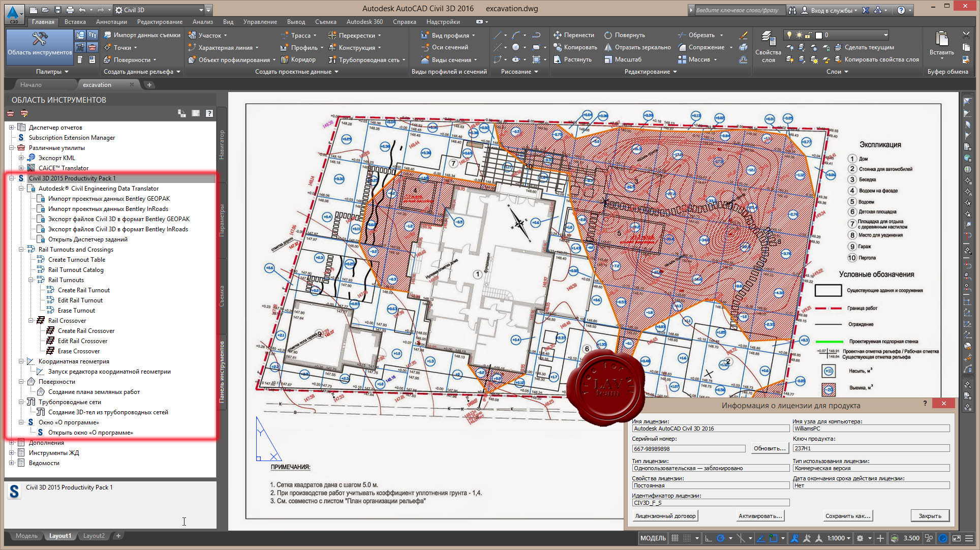This screenshot has width=980, height=550.
Task: Click Сохранить как button in license dialog
Action: pos(847,516)
